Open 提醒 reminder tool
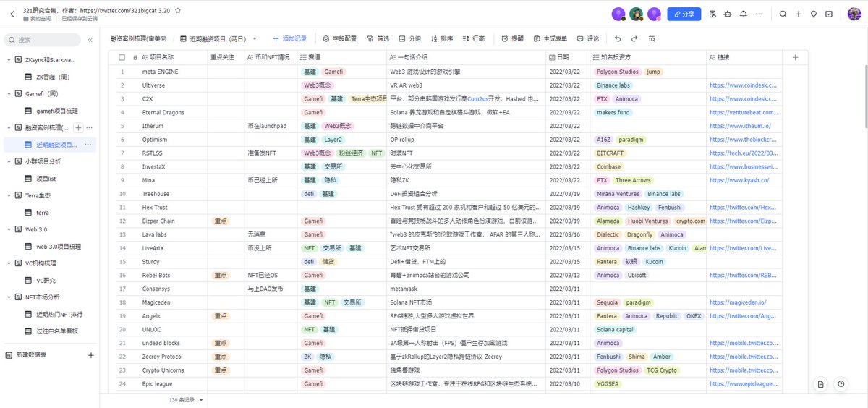This screenshot has width=868, height=408. [x=512, y=38]
